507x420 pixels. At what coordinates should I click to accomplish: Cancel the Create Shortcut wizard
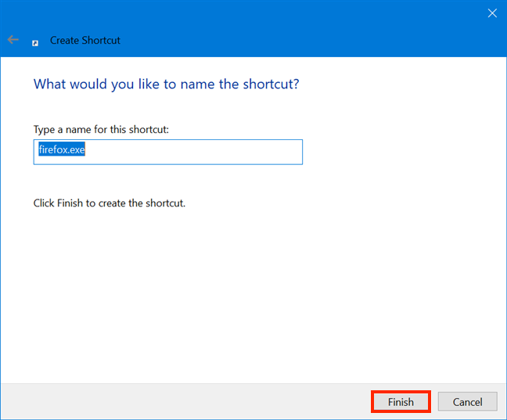click(x=467, y=401)
